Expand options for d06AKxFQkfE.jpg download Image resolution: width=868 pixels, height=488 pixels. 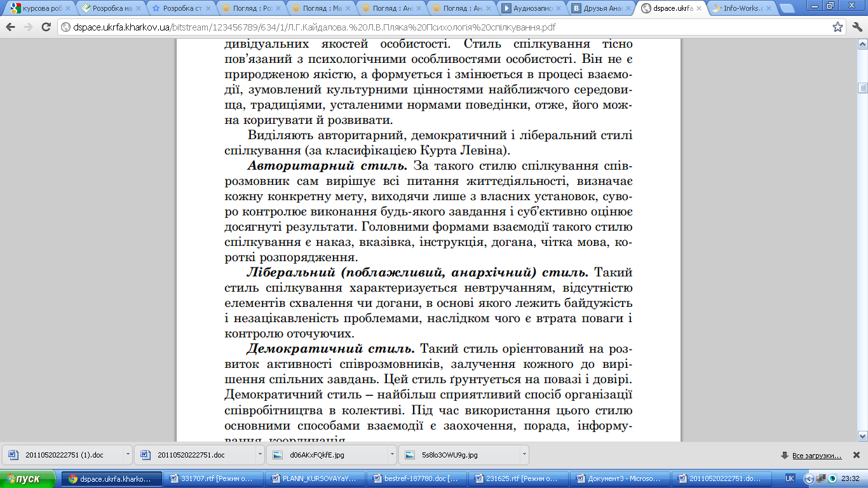pyautogui.click(x=392, y=455)
